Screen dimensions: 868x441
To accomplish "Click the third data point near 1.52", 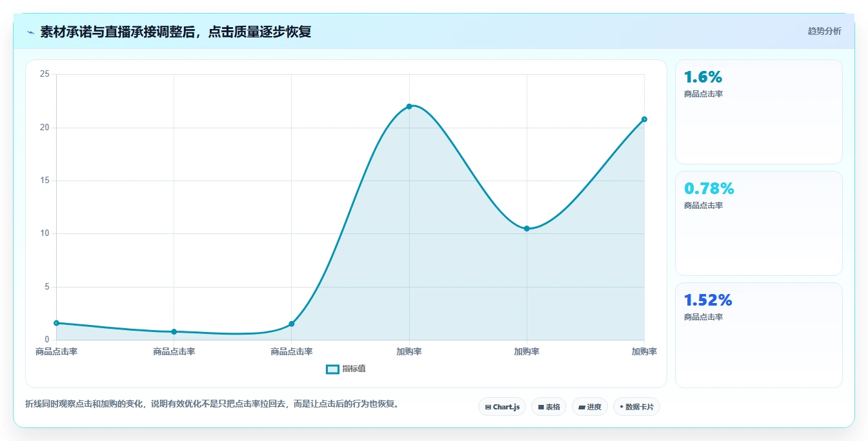I will [292, 324].
